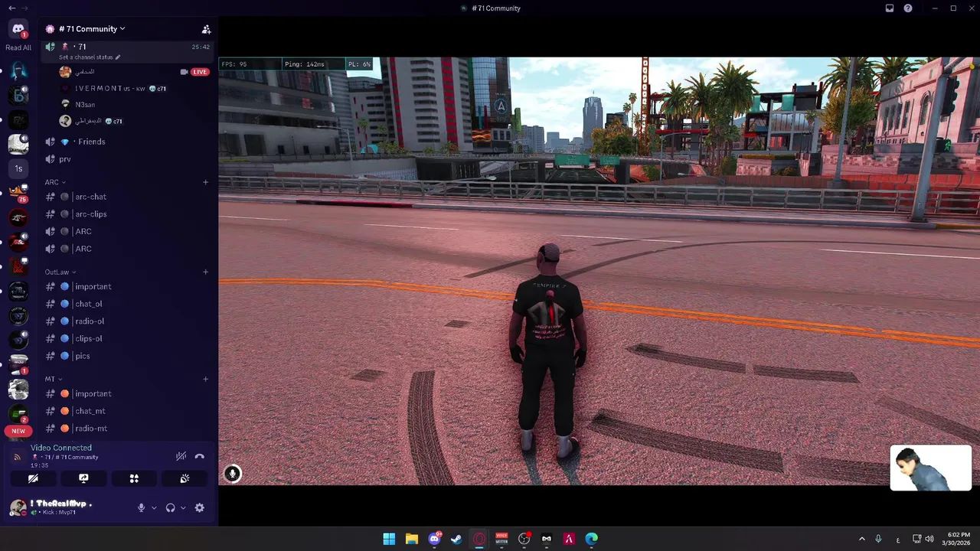The height and width of the screenshot is (551, 980).
Task: Click Set a channel status pencil link
Action: pos(90,57)
